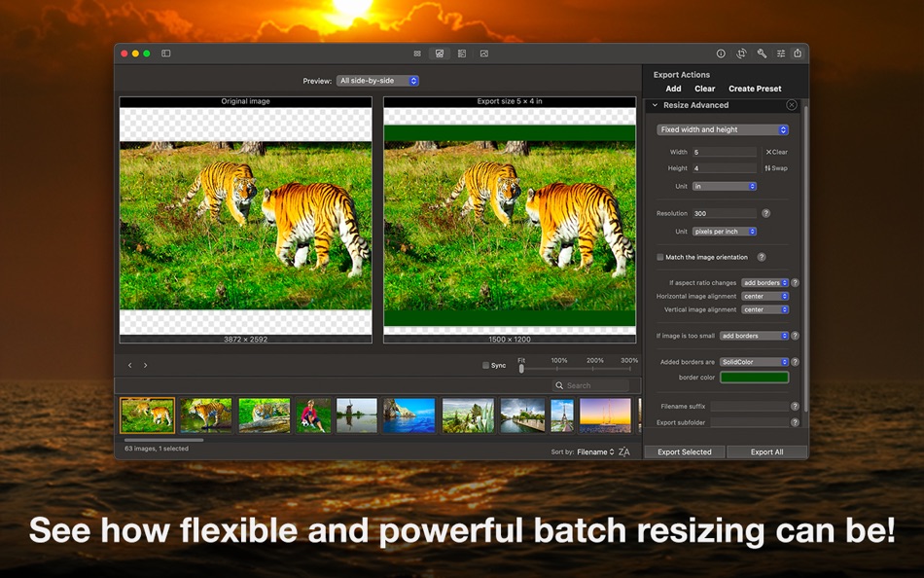
Task: Select the preview with thumbnails view icon
Action: point(440,54)
